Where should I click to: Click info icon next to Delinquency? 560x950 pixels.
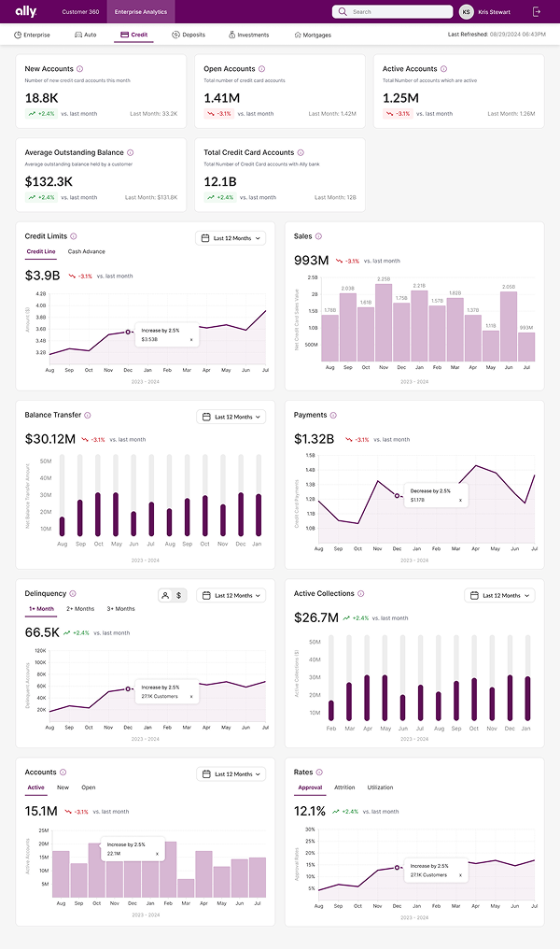point(73,594)
